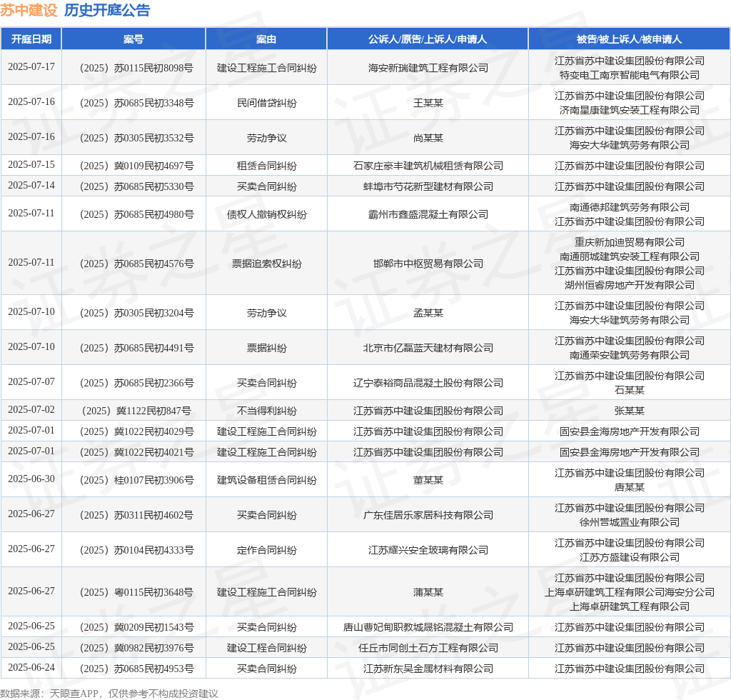Click the 案号 column header
Viewport: 731px width, 700px height.
click(133, 39)
